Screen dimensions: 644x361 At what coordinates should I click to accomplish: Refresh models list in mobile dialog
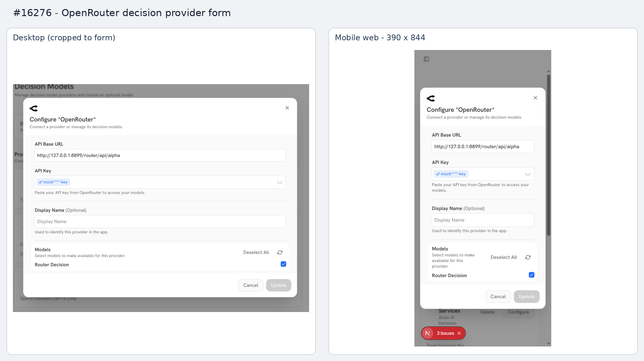pyautogui.click(x=528, y=257)
